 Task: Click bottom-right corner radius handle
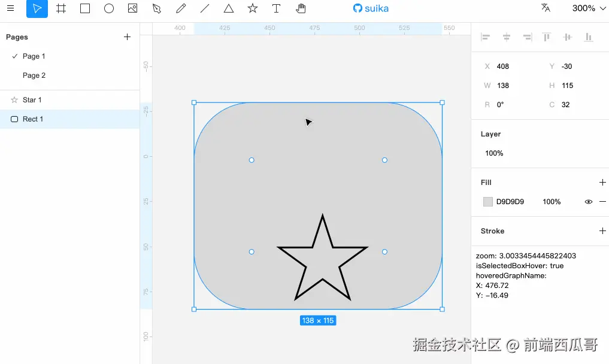384,251
